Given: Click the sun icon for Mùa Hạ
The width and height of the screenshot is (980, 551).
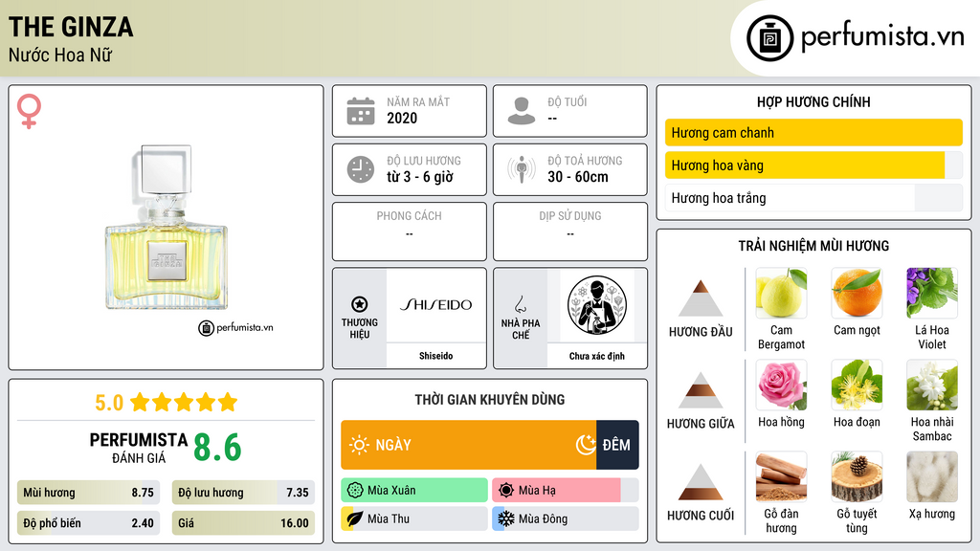Looking at the screenshot, I should pyautogui.click(x=506, y=490).
